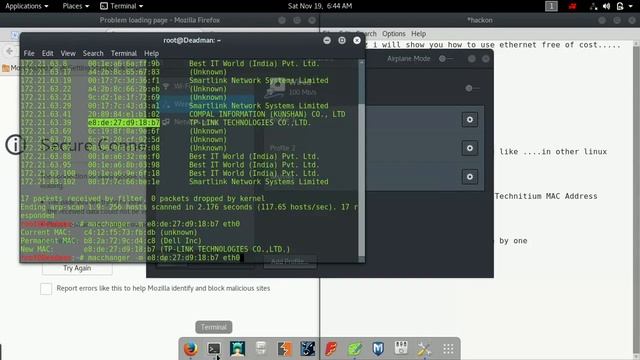Open the Applications menu dropdown
Viewport: 640px width, 360px height.
[x=27, y=6]
